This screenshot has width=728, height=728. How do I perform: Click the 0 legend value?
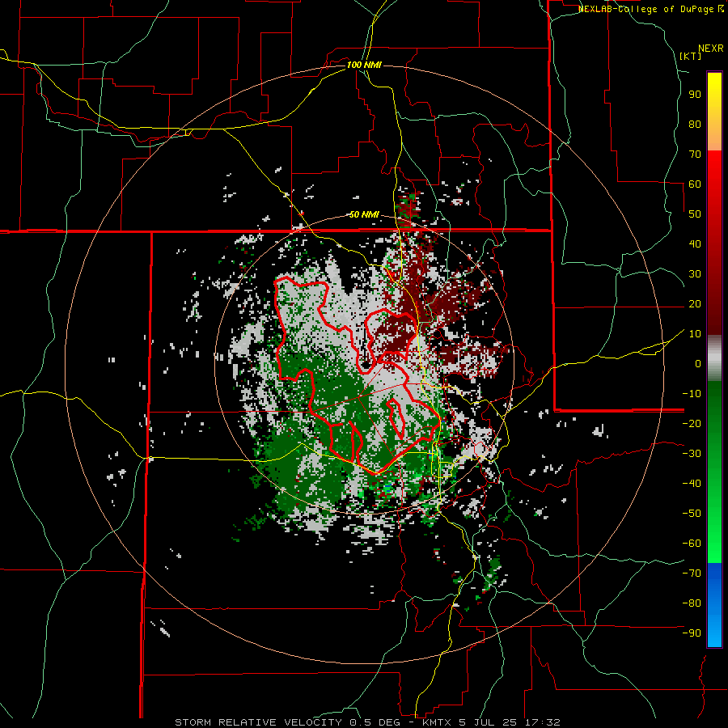pyautogui.click(x=698, y=363)
